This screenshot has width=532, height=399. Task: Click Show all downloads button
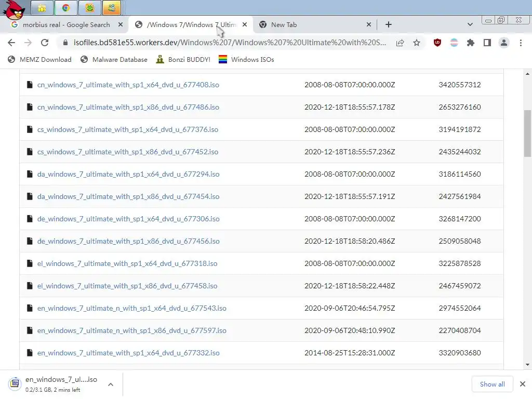click(493, 384)
